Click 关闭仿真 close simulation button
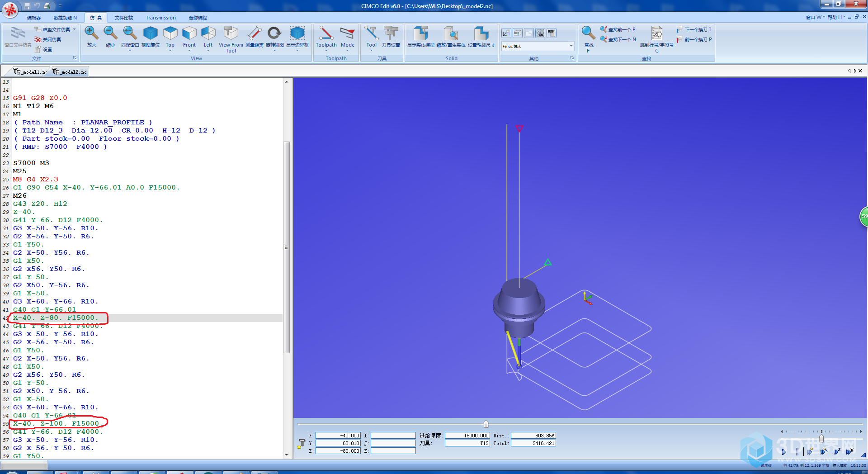 point(48,39)
